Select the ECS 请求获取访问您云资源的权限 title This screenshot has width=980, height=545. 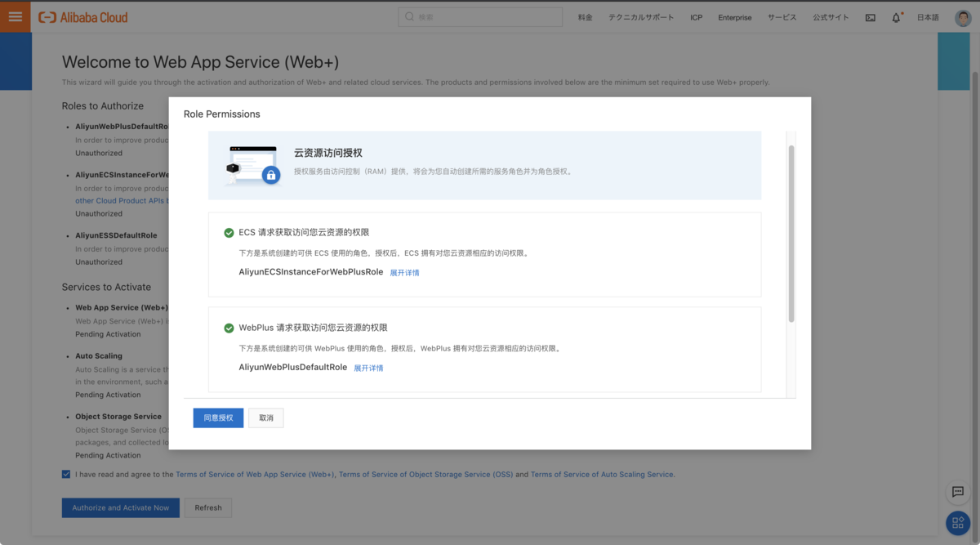pos(304,233)
